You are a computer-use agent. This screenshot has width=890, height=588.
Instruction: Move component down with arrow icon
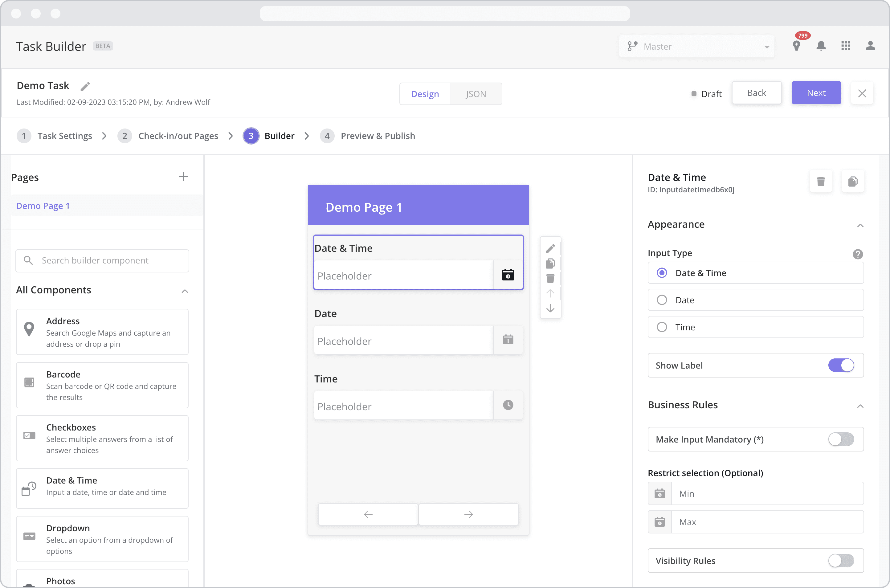550,308
